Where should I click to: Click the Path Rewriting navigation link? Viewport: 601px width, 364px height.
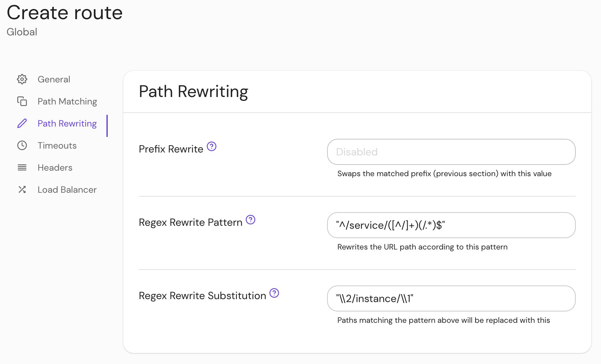[x=67, y=123]
